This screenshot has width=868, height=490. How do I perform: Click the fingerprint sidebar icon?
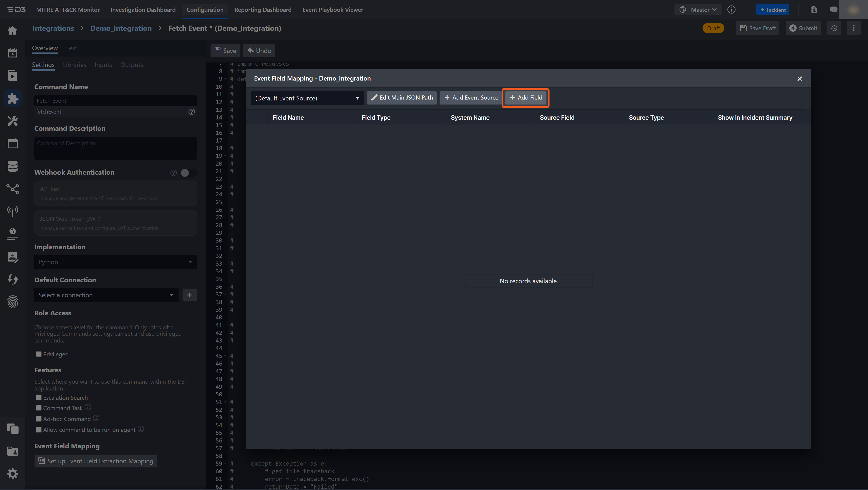[12, 302]
